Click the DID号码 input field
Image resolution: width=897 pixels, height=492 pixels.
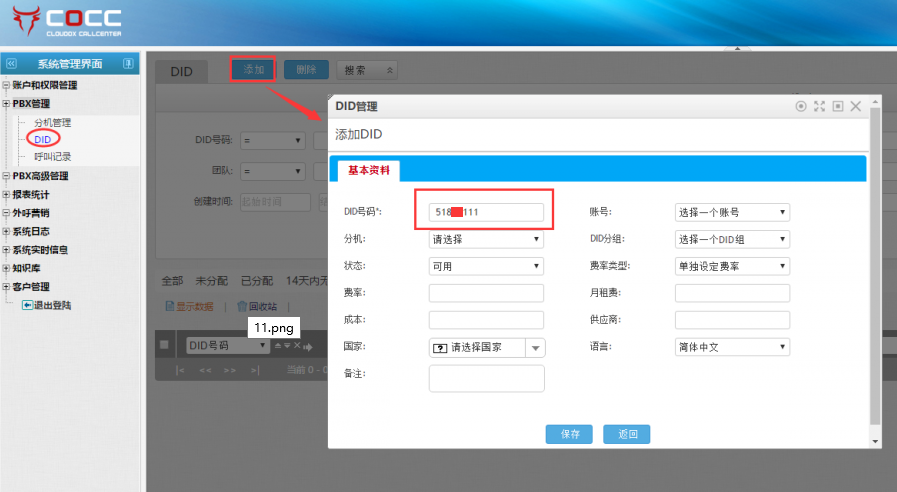click(486, 212)
